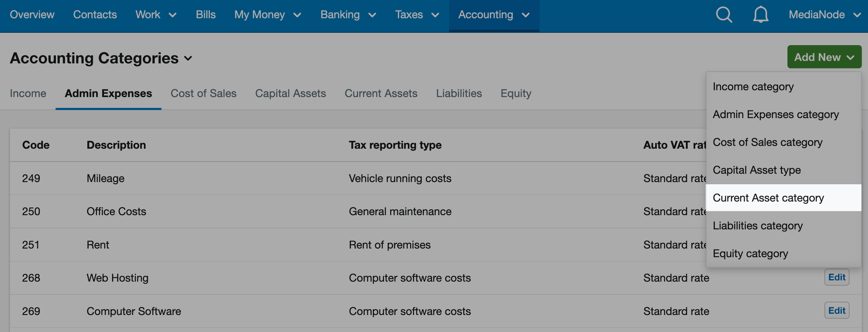Screen dimensions: 868x332
Task: Choose Capital Asset type menu item
Action: point(783,170)
